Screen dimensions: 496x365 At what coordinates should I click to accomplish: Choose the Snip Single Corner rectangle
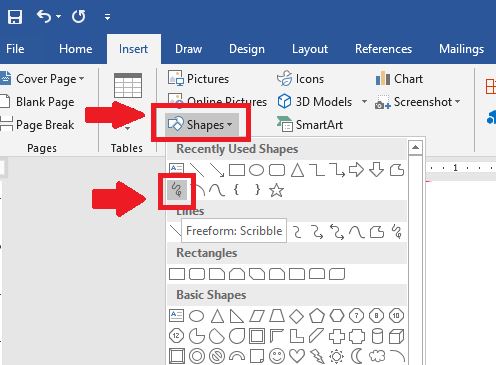click(x=217, y=274)
